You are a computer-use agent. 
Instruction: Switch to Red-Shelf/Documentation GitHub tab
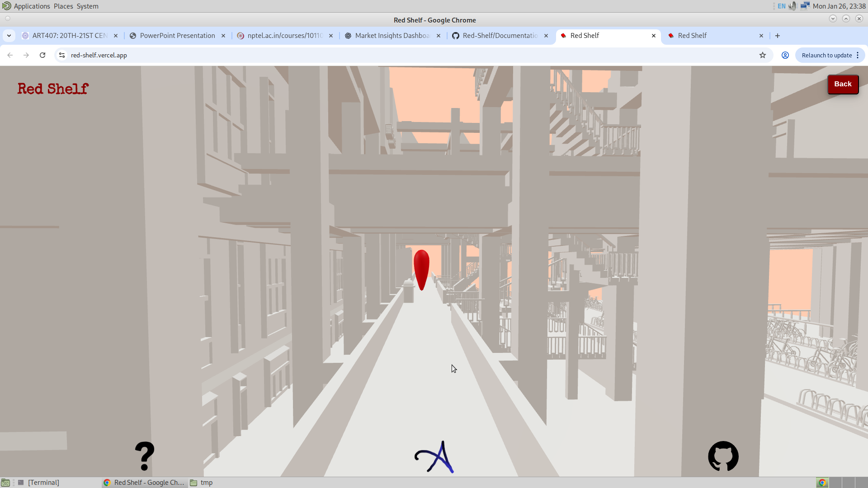pos(500,36)
